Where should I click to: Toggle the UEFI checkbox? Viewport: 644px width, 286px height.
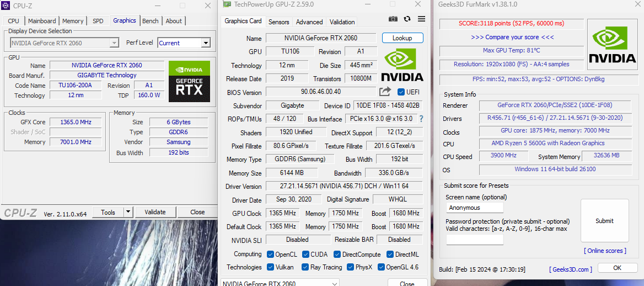pos(401,92)
